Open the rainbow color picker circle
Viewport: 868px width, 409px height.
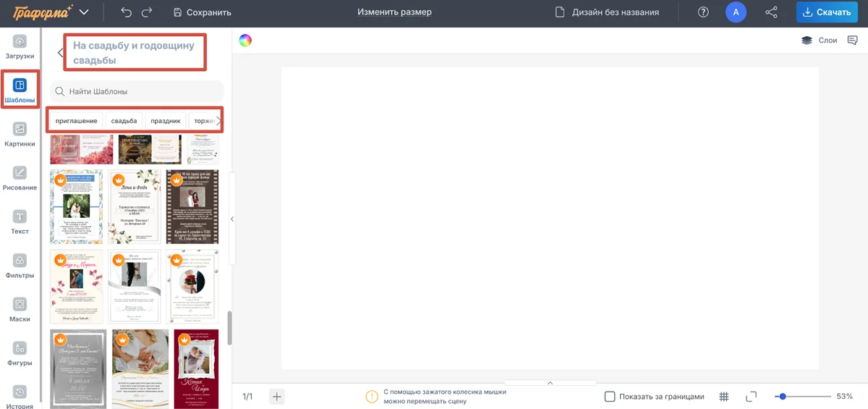[x=245, y=41]
